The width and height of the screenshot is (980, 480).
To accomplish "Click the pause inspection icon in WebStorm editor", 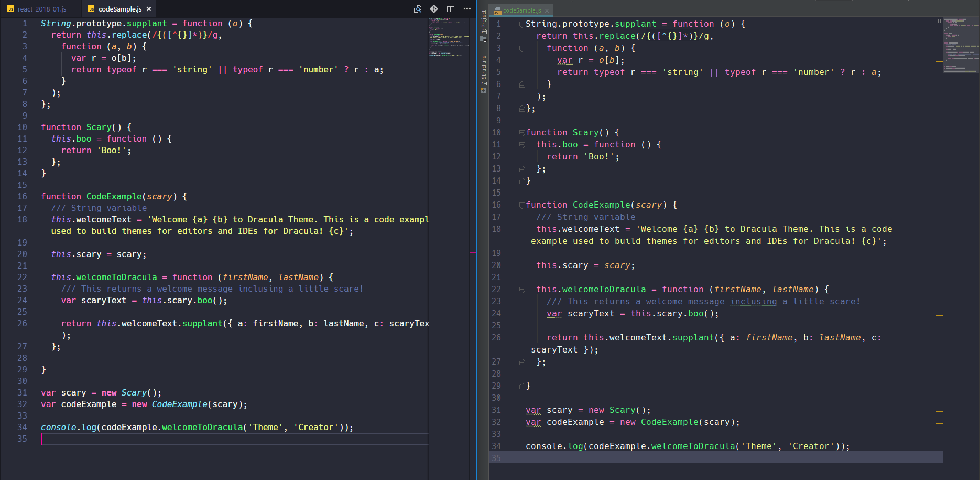I will 940,21.
